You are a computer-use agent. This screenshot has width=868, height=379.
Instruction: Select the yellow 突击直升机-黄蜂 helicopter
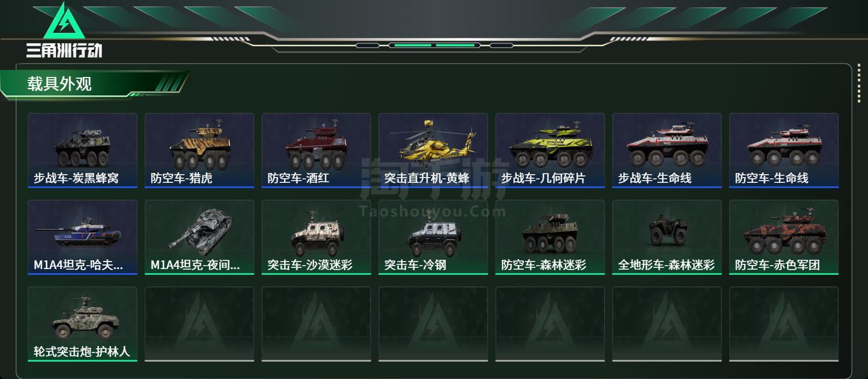(433, 150)
